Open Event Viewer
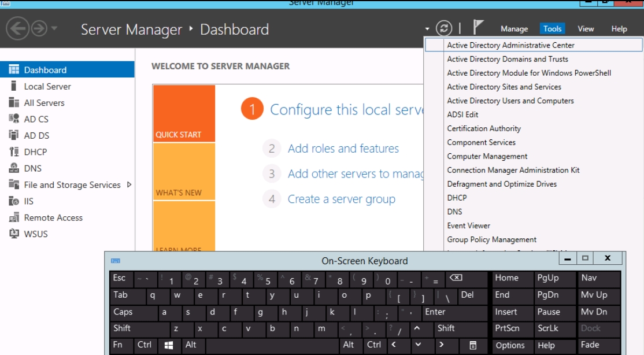Image resolution: width=644 pixels, height=355 pixels. [534, 225]
